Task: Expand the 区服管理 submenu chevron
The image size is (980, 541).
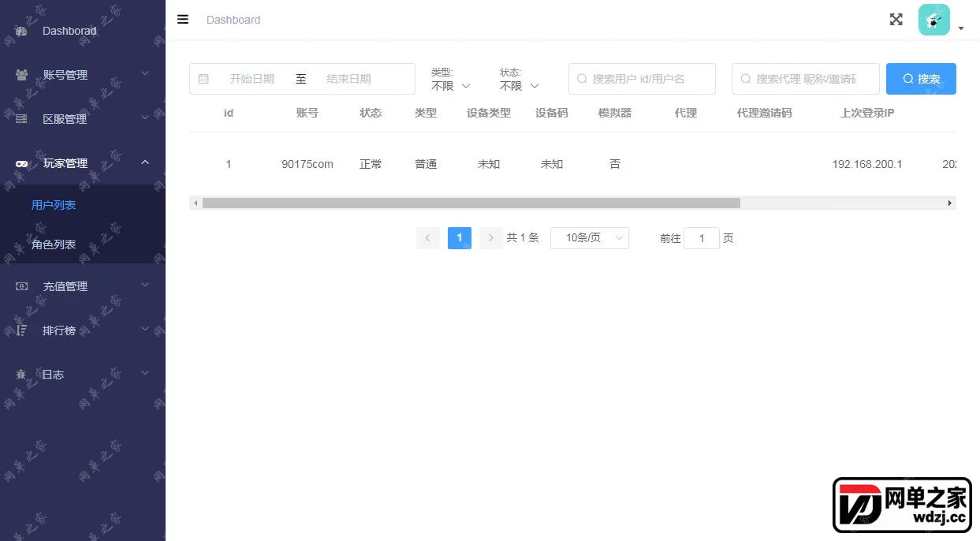Action: coord(145,118)
